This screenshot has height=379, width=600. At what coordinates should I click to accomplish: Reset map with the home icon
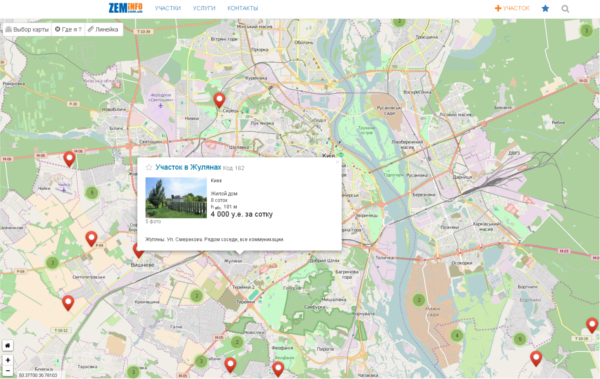pyautogui.click(x=8, y=346)
